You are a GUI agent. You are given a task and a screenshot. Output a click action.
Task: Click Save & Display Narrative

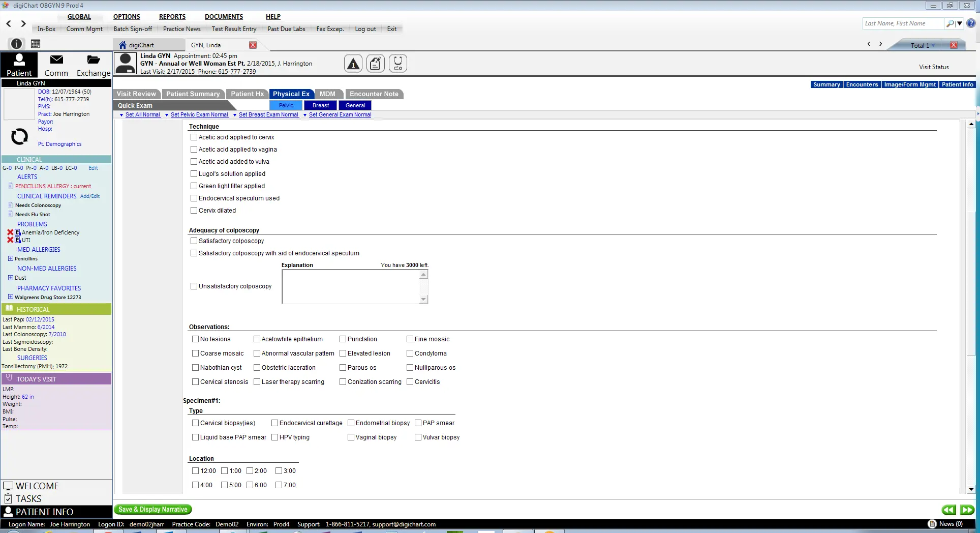click(152, 509)
